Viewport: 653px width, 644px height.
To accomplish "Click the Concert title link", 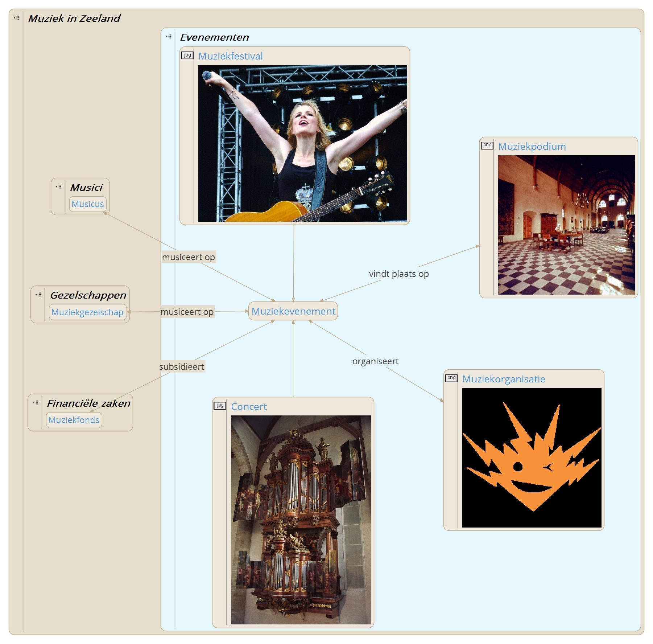I will pyautogui.click(x=249, y=407).
